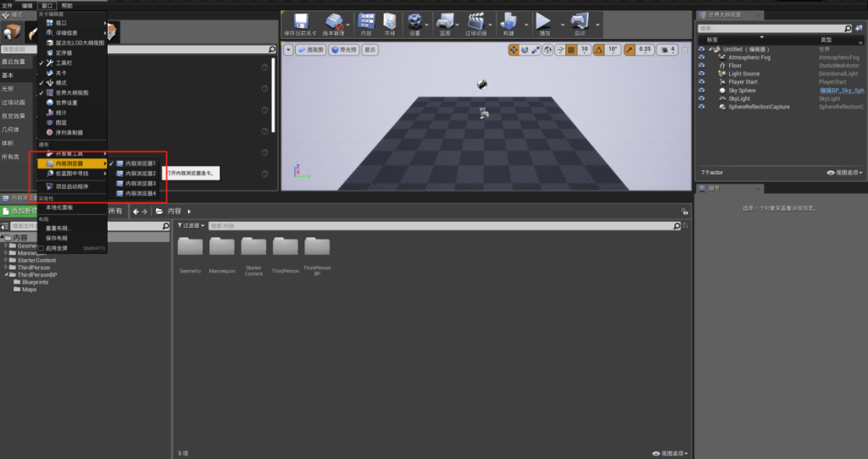Viewport: 868px width, 459px height.
Task: Click the Build (构建) toolbar icon
Action: click(x=509, y=23)
